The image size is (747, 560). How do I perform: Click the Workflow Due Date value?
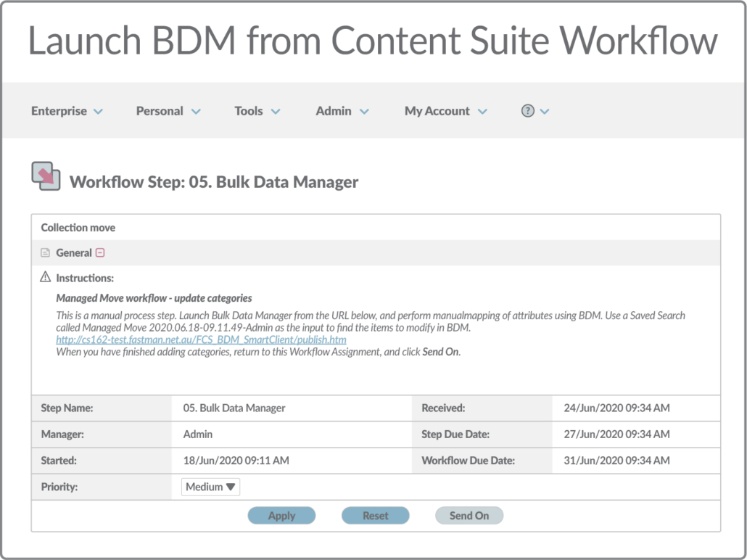tap(616, 460)
